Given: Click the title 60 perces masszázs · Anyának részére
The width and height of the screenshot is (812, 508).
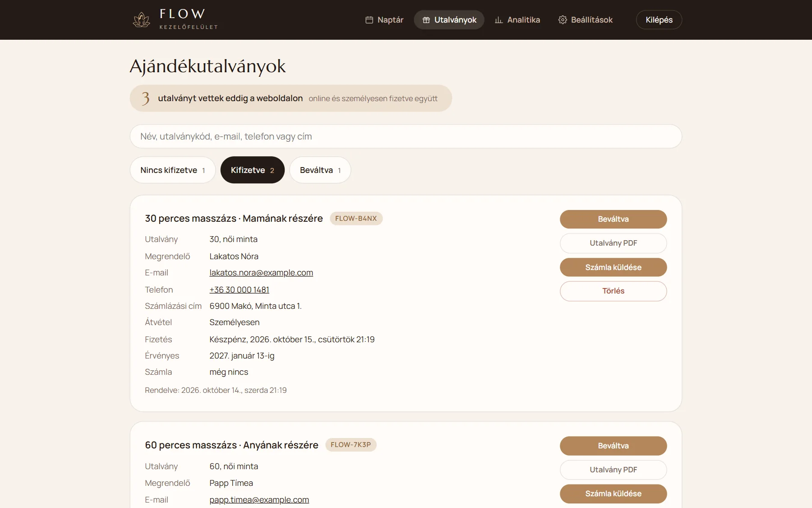Looking at the screenshot, I should click(231, 445).
